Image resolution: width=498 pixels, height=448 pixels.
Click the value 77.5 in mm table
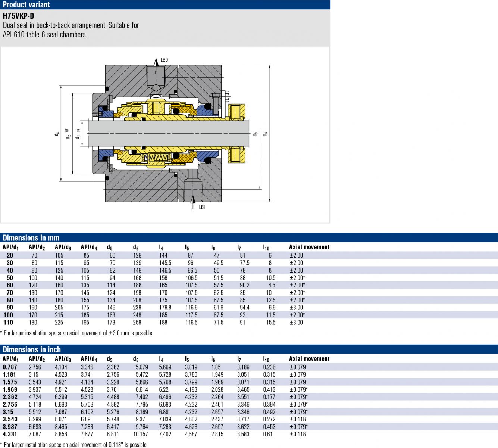[245, 263]
